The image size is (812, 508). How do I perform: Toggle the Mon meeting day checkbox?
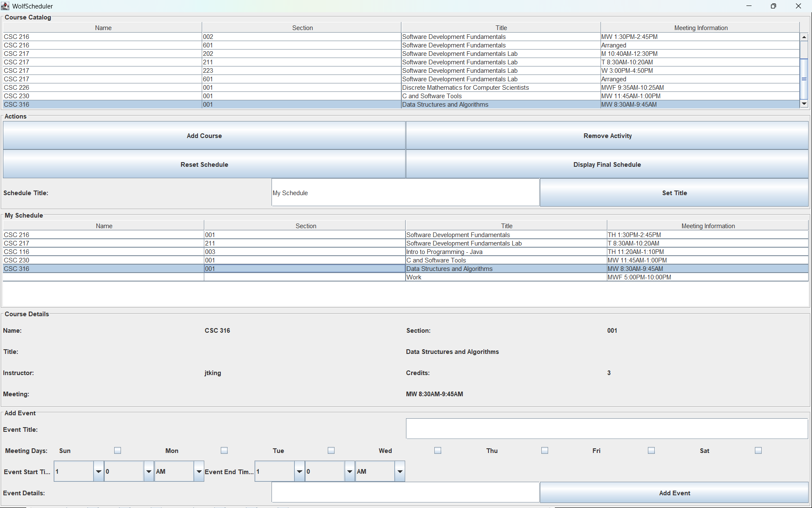coord(224,450)
